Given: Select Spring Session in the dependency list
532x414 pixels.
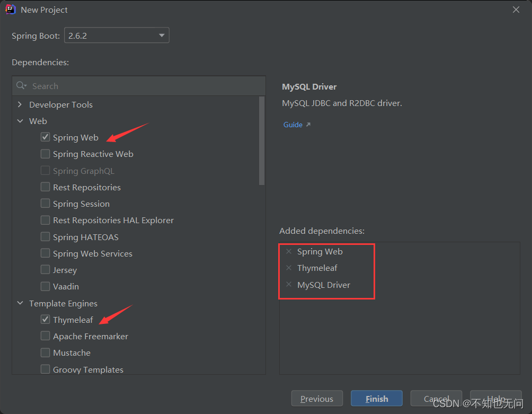Looking at the screenshot, I should [81, 204].
